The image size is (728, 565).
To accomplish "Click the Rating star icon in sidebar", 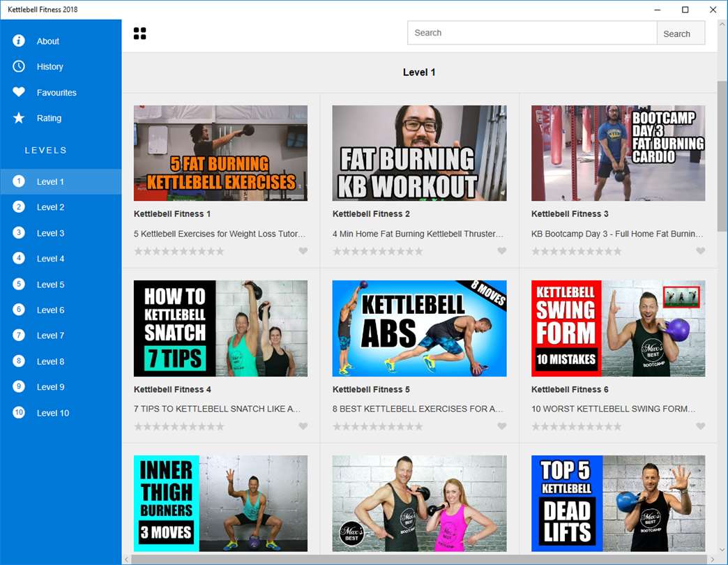I will coord(19,118).
